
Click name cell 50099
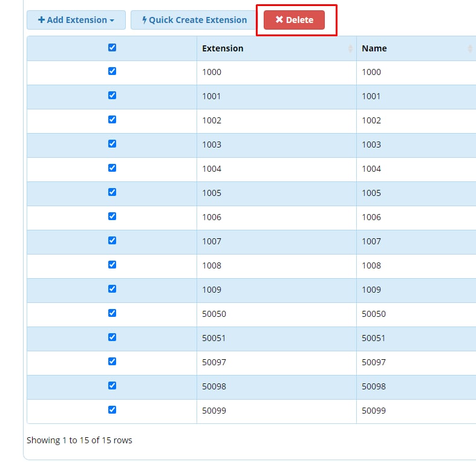coord(416,411)
